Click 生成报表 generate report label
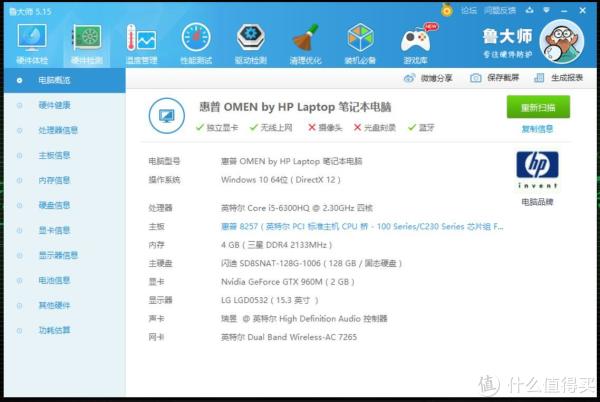Screen dimensions: 600x402 click(567, 78)
